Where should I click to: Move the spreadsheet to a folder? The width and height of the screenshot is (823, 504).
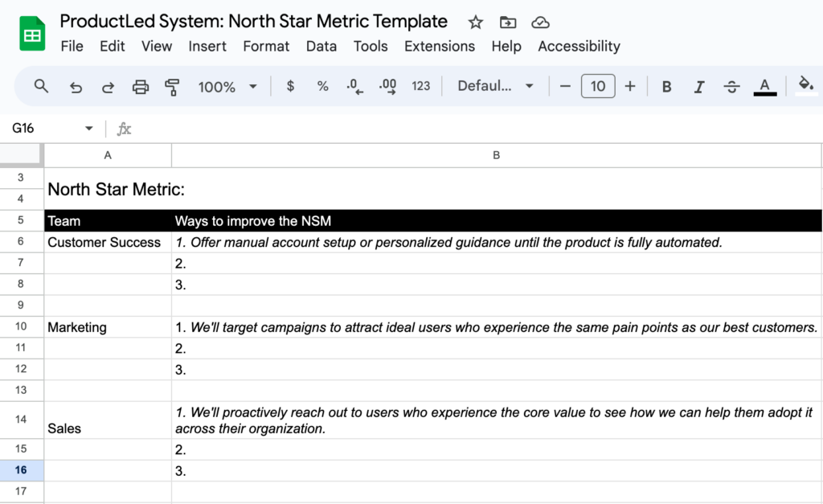pyautogui.click(x=508, y=23)
